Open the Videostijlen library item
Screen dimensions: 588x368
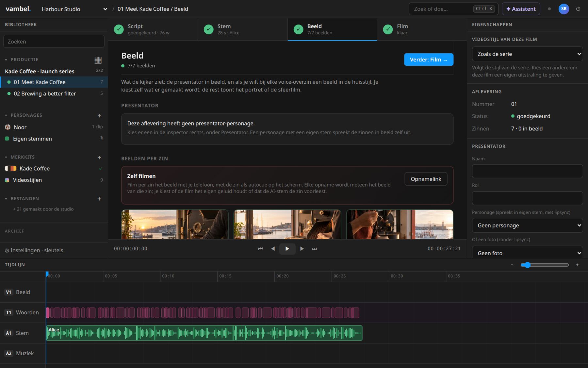[x=54, y=180]
